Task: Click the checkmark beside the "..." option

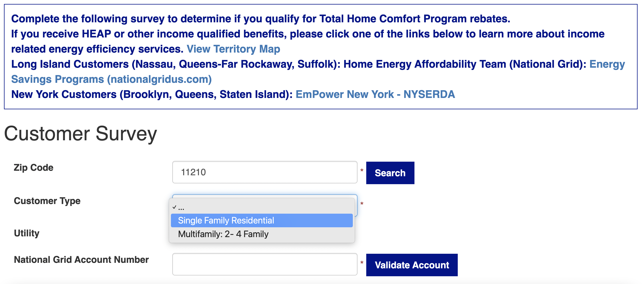Action: 174,207
